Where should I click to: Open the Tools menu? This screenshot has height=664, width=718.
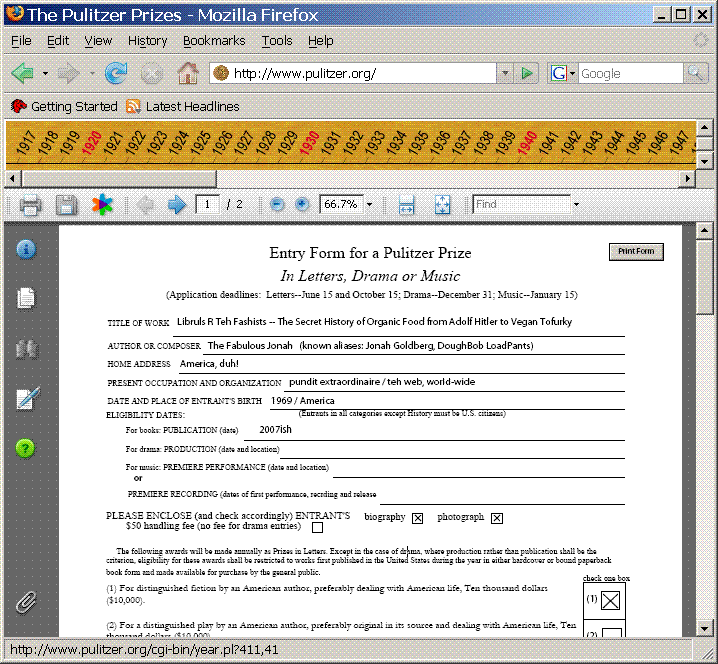coord(277,41)
